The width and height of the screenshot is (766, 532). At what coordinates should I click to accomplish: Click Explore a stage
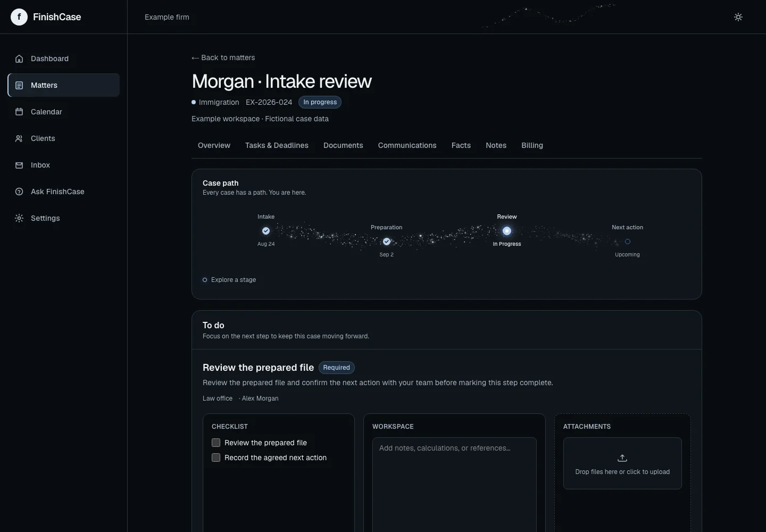[x=229, y=280]
